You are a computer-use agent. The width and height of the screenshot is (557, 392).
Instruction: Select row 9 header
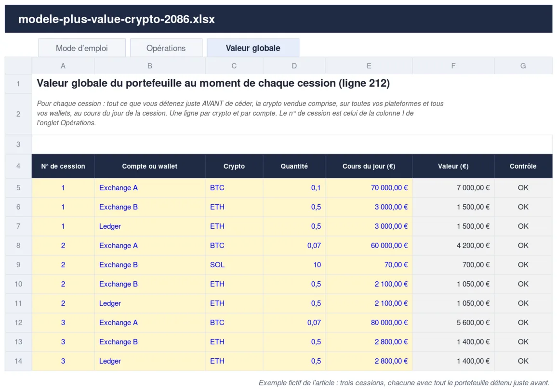click(18, 265)
